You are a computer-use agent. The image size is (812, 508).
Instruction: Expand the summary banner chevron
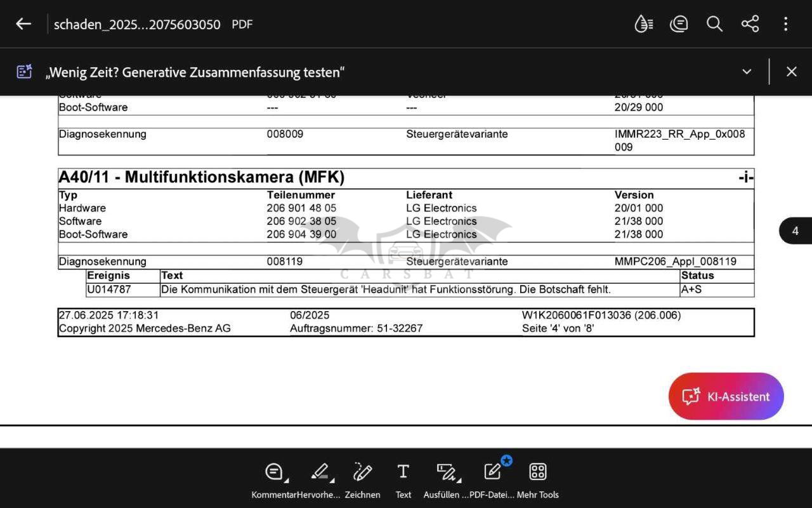pos(747,72)
